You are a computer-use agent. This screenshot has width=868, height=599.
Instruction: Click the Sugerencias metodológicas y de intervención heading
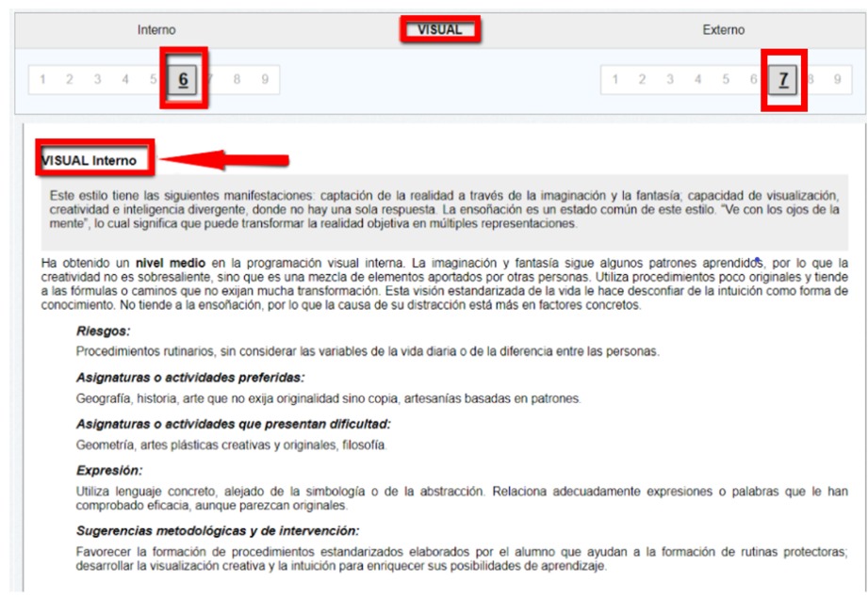tap(218, 530)
